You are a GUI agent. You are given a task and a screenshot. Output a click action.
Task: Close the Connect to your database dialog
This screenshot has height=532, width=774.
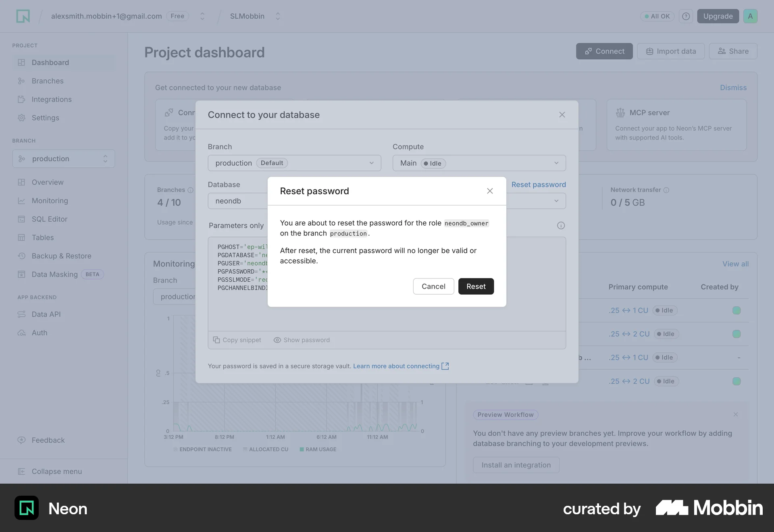pos(562,115)
